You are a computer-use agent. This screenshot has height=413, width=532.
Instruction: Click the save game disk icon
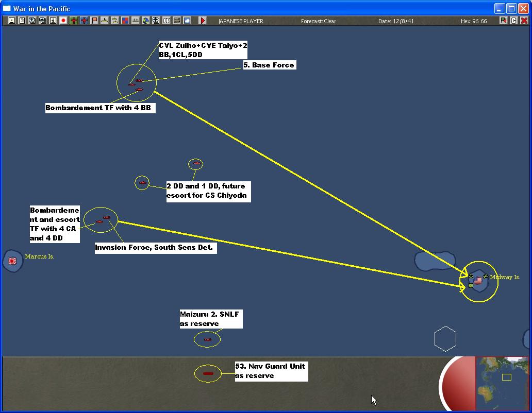[x=11, y=21]
